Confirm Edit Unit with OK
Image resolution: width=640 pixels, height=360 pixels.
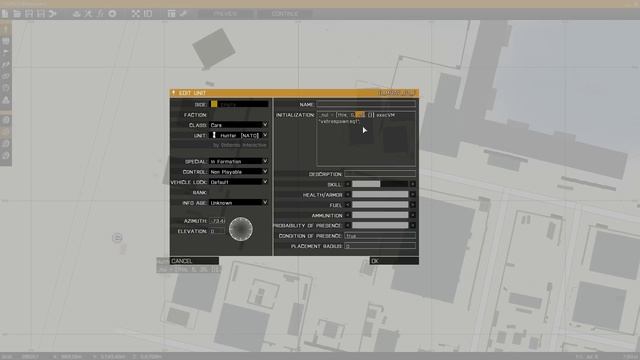pyautogui.click(x=394, y=261)
